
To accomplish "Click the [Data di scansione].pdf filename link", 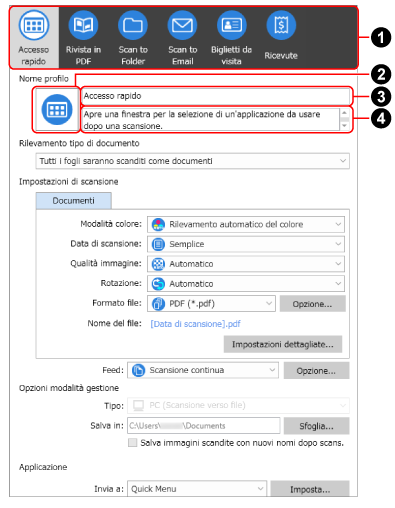I will point(196,324).
